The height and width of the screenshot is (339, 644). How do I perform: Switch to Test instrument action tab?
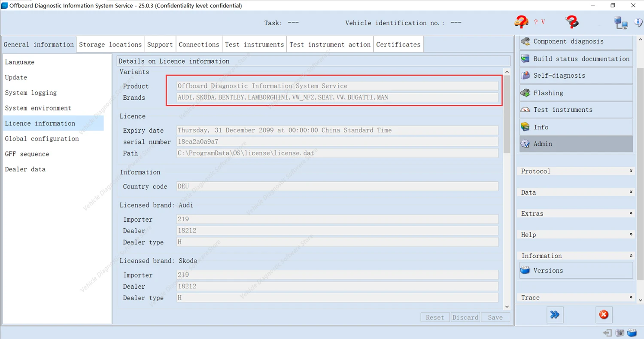pyautogui.click(x=330, y=45)
